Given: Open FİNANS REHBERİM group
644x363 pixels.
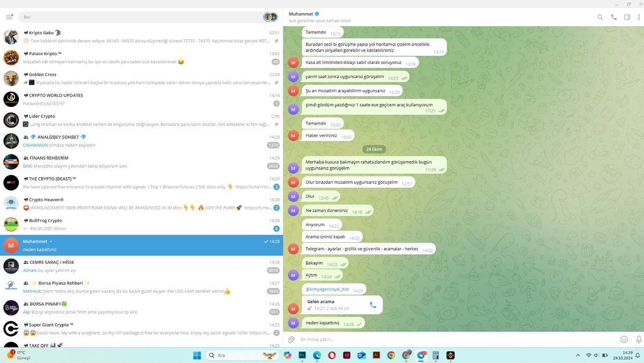Looking at the screenshot, I should (x=142, y=162).
